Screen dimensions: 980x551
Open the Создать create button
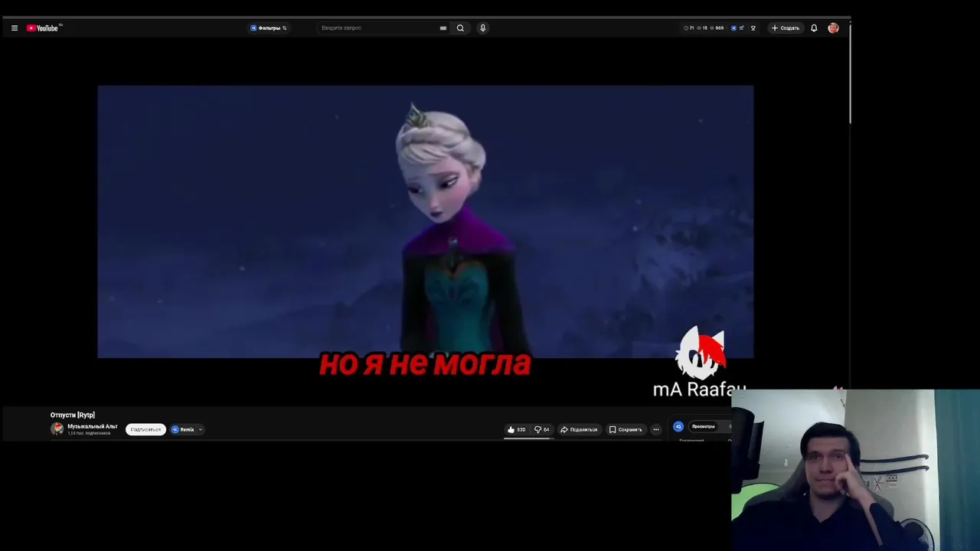point(785,28)
